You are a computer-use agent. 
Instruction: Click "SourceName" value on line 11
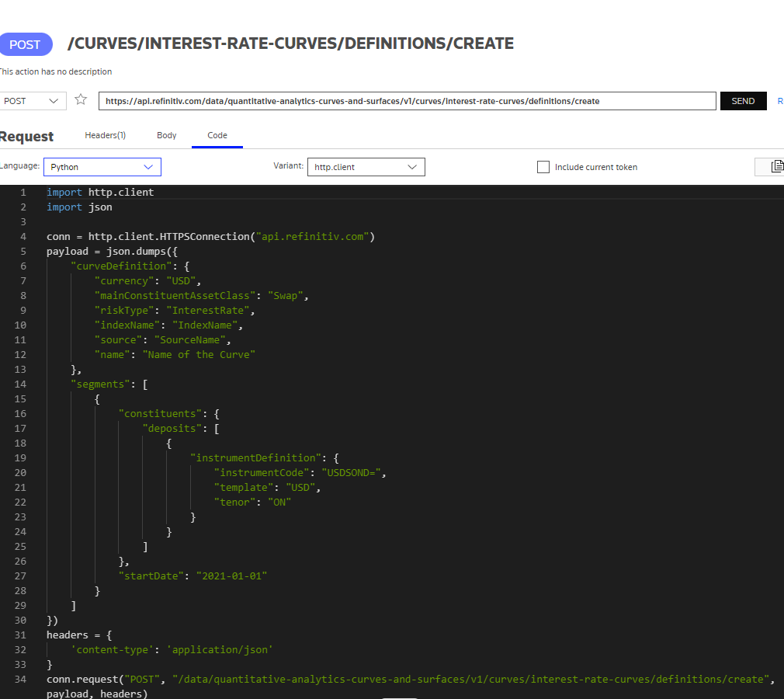pos(189,339)
